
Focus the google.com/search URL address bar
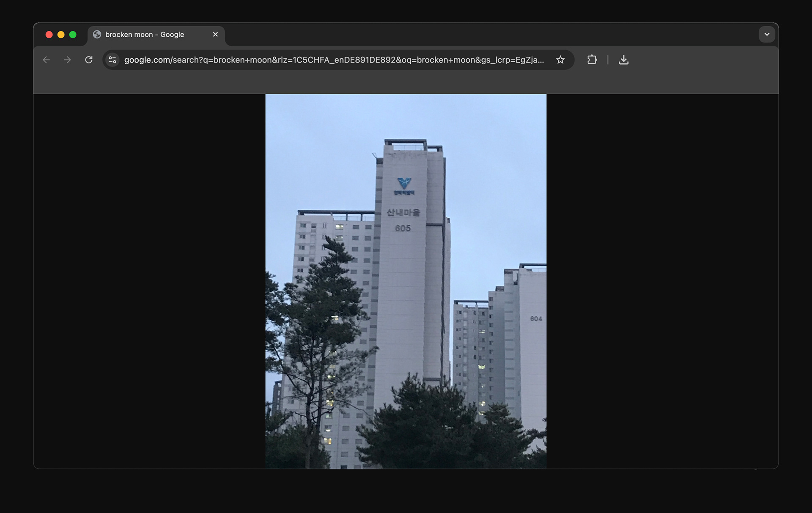point(334,60)
